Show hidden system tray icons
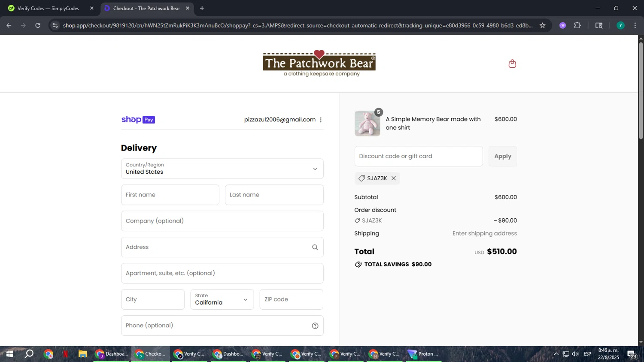Image resolution: width=644 pixels, height=362 pixels. click(556, 354)
